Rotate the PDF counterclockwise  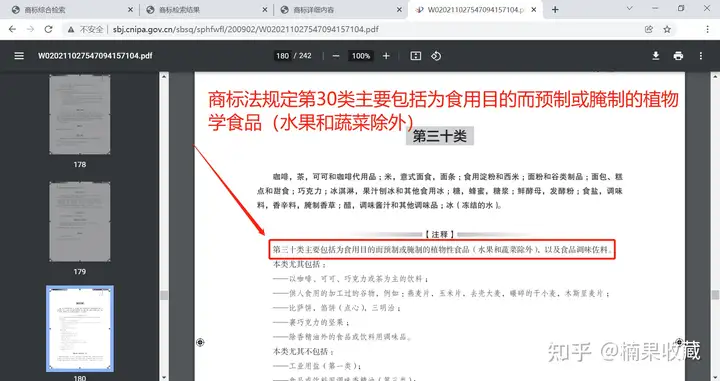click(436, 56)
